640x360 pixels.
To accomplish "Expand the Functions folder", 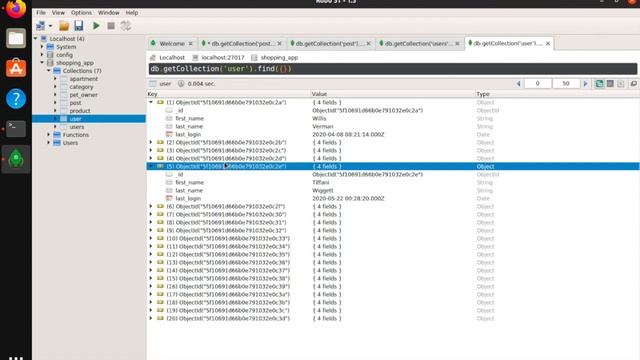I will 49,135.
